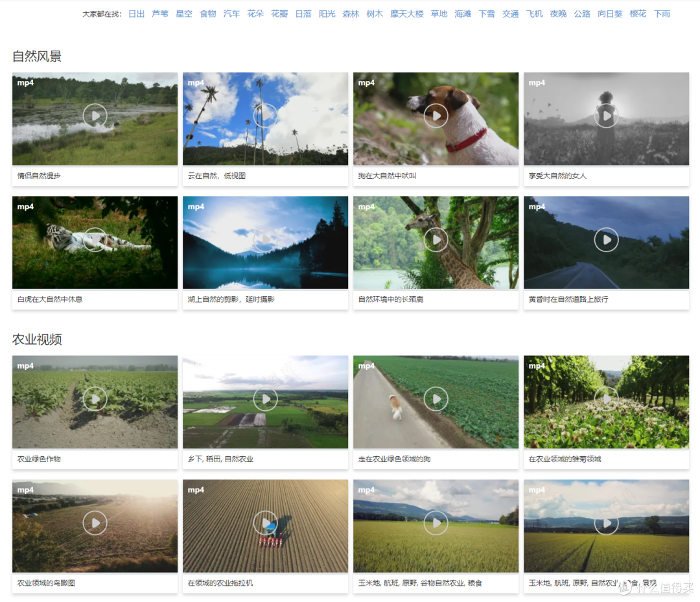Click the 乡下, 稻田, 自然农业 caption

[220, 459]
